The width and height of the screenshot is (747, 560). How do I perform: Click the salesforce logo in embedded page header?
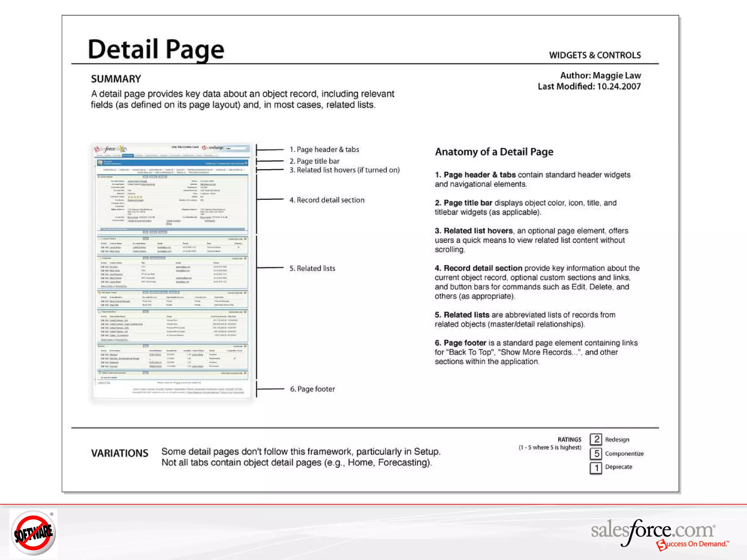pyautogui.click(x=109, y=149)
